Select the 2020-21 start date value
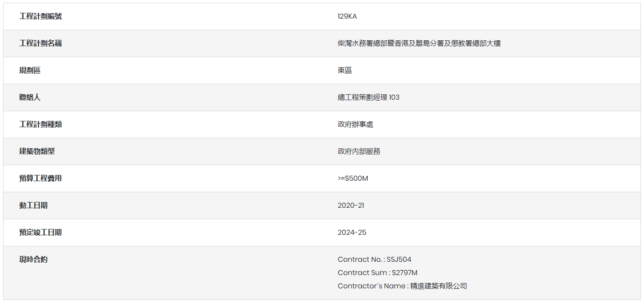Viewport: 644px width, 303px height. (x=351, y=206)
